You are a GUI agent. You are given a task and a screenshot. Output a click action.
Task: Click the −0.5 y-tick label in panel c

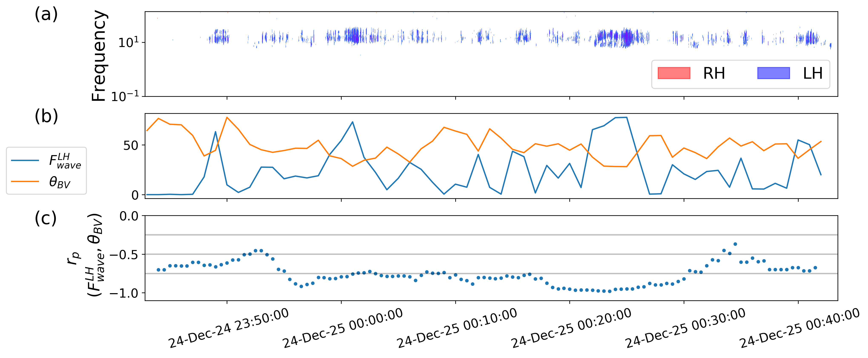pyautogui.click(x=124, y=255)
